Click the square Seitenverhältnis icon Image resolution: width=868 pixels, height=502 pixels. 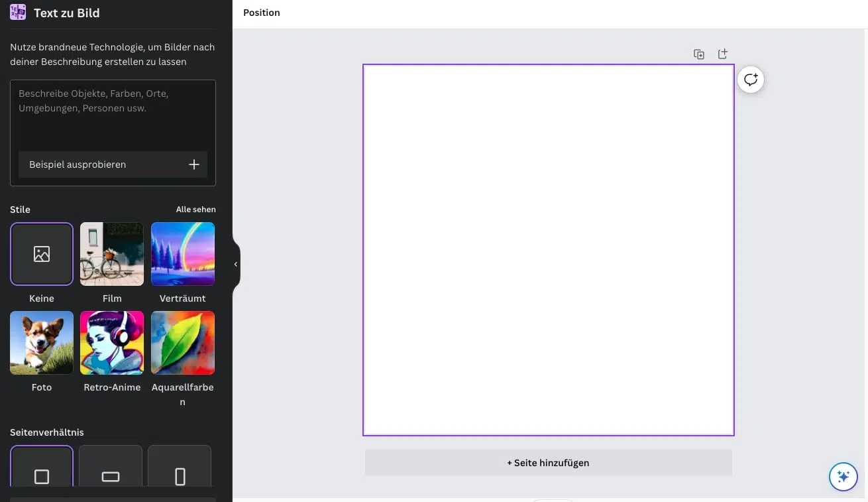[41, 475]
